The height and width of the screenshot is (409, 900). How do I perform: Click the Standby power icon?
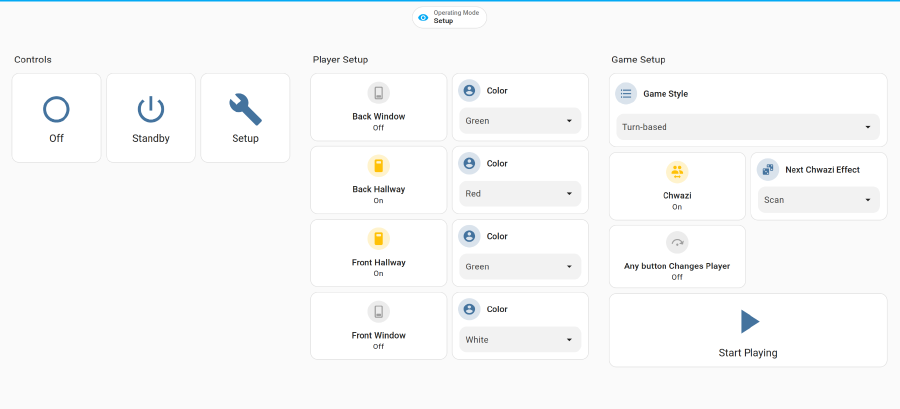point(151,109)
